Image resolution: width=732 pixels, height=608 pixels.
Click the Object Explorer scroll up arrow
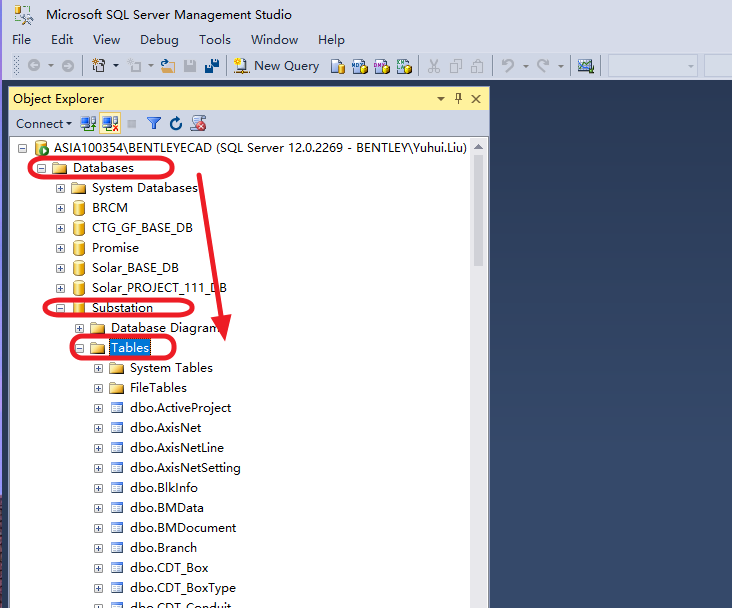(x=478, y=147)
